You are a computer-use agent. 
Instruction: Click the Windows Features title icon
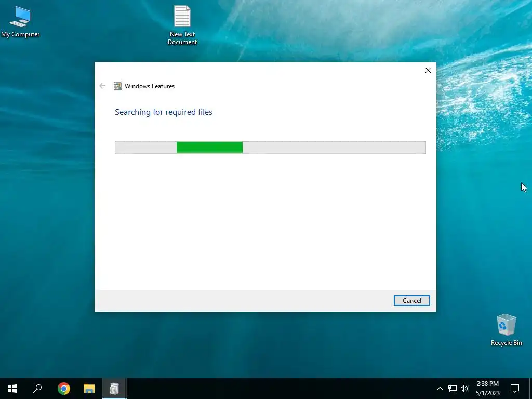[x=117, y=86]
